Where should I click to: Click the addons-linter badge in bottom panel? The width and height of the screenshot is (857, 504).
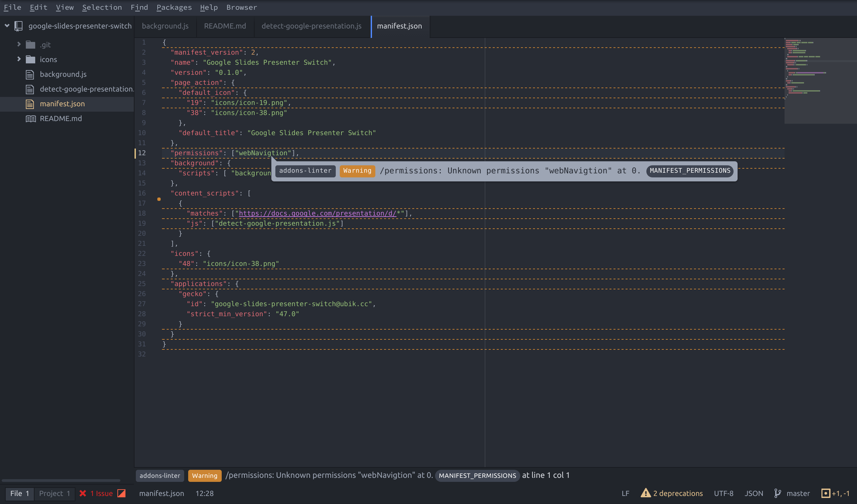click(160, 475)
